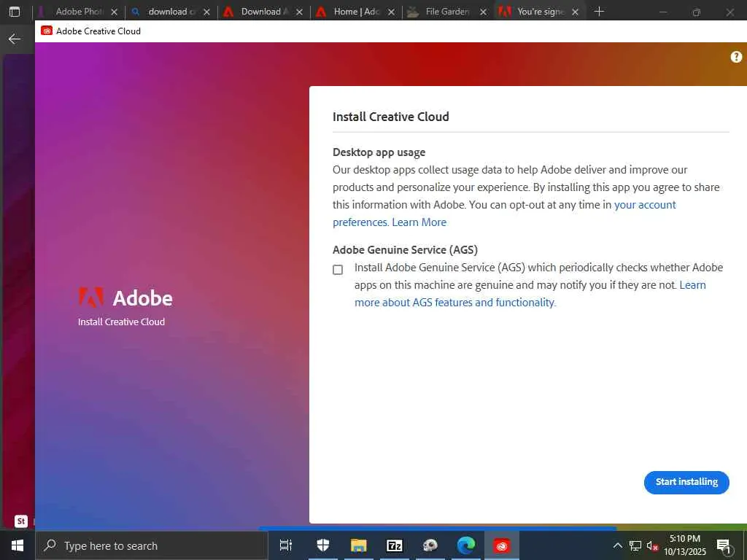Close the Download A tab

tap(299, 12)
